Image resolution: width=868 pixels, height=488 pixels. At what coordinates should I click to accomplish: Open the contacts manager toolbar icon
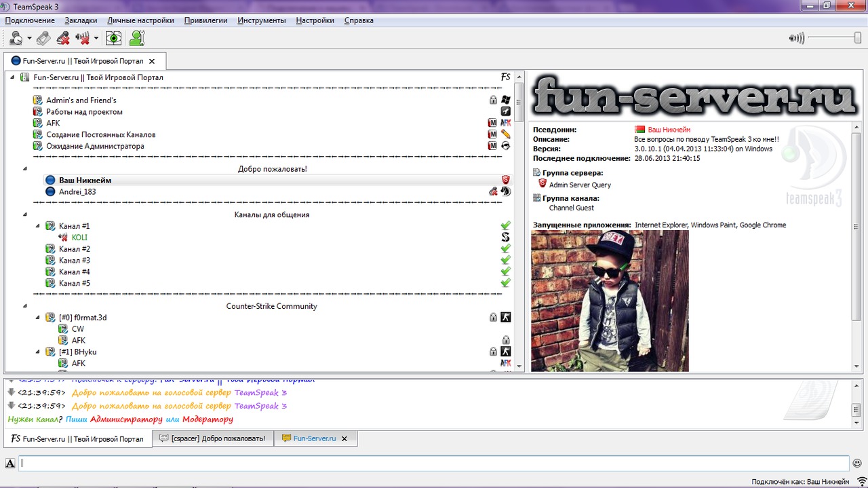point(138,39)
